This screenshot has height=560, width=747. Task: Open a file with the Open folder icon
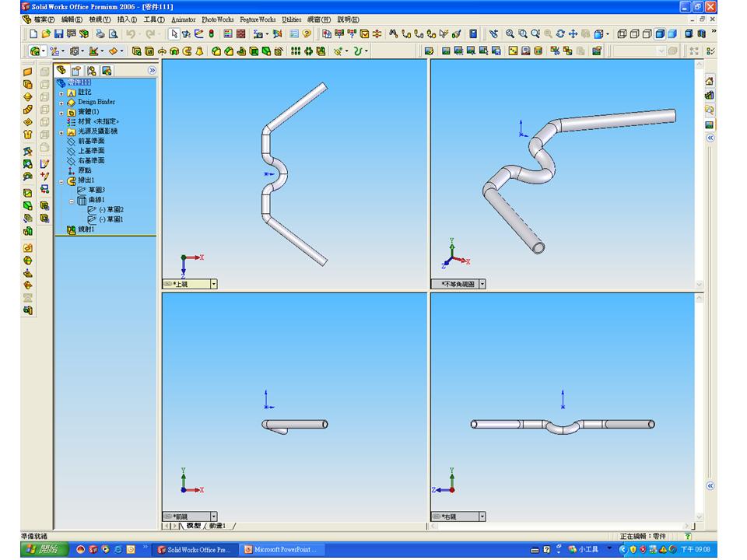(x=46, y=33)
